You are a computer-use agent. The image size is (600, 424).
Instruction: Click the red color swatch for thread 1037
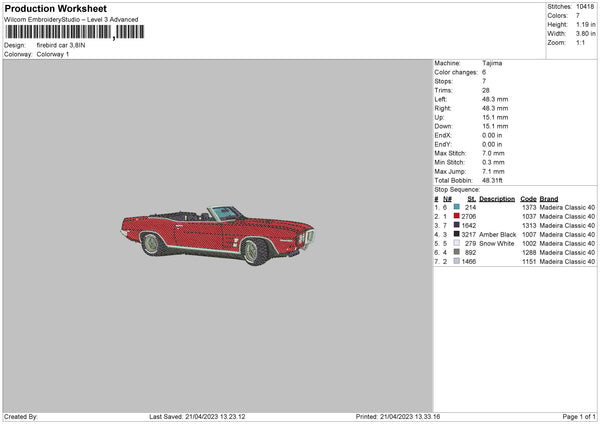coord(457,216)
